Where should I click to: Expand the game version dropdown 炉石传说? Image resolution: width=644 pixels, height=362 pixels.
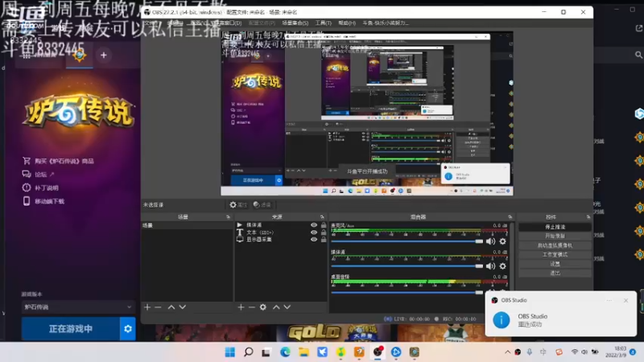tap(78, 307)
